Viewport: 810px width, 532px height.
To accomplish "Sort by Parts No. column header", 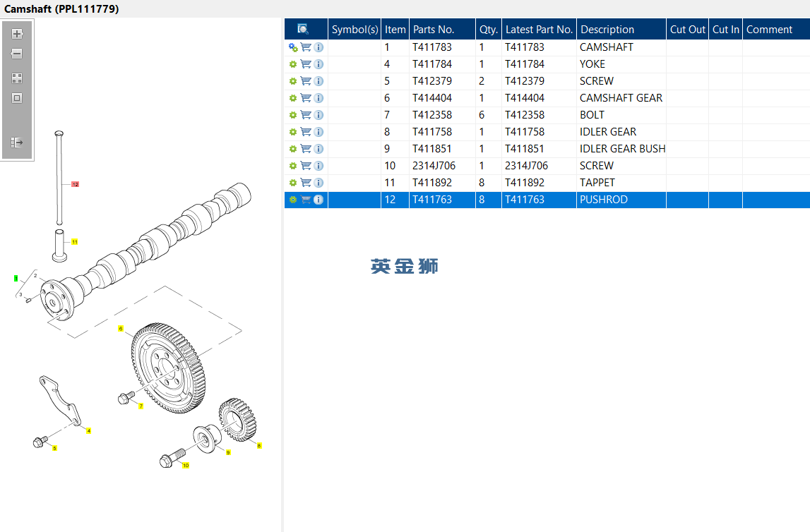I will click(443, 30).
